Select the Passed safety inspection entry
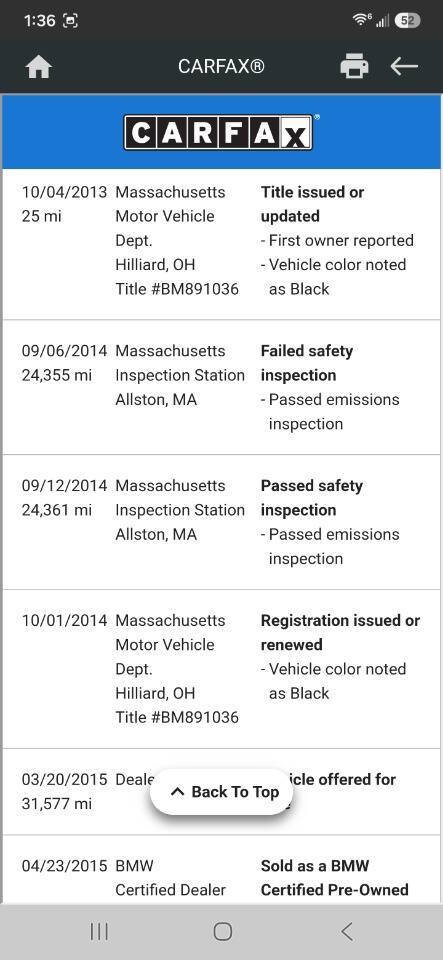Viewport: 443px width, 960px height. pyautogui.click(x=222, y=522)
